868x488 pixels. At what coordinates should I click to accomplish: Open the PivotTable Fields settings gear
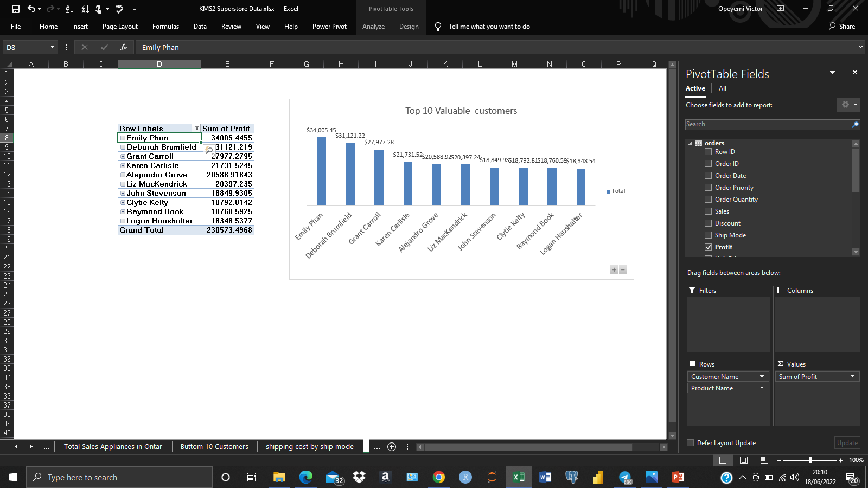tap(845, 105)
